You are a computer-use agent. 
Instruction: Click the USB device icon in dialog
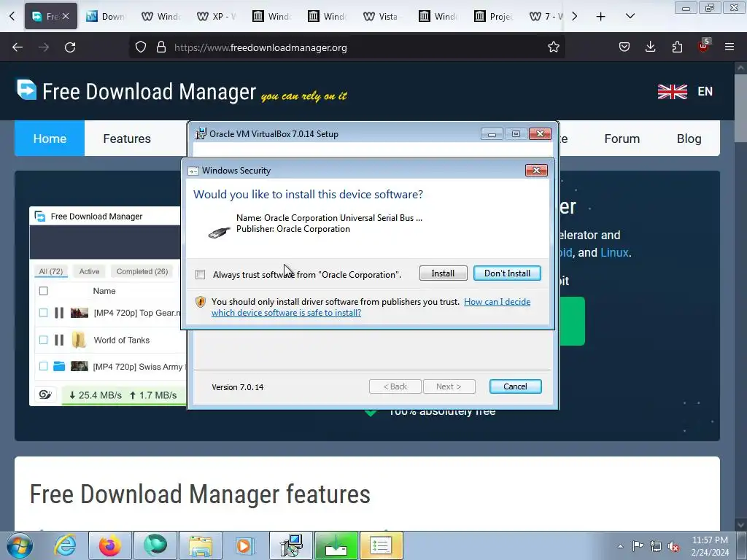coord(219,232)
